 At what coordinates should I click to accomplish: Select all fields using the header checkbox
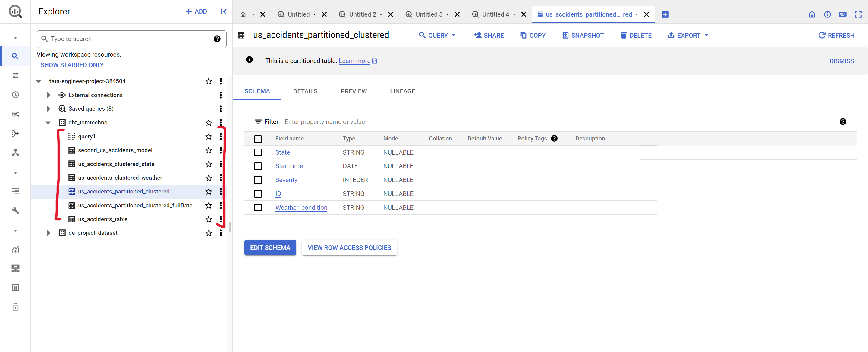[x=258, y=138]
